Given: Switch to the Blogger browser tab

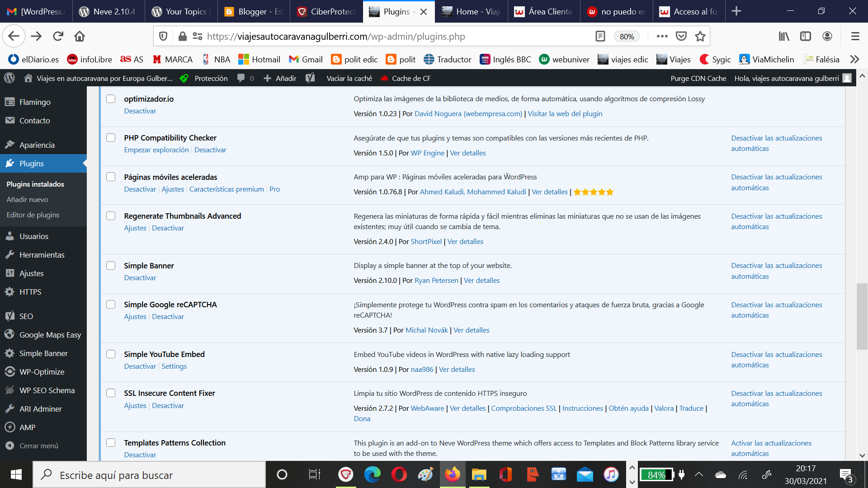Looking at the screenshot, I should point(254,11).
